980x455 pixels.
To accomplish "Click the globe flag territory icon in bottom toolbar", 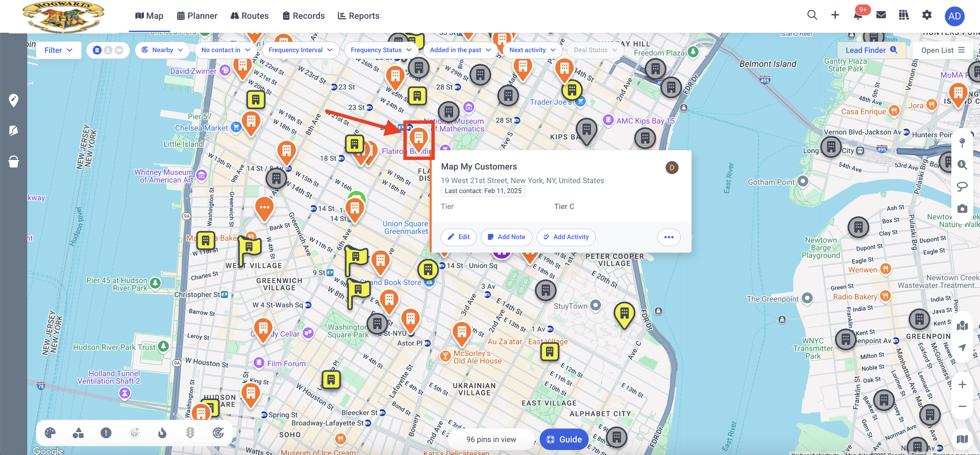I will [134, 432].
